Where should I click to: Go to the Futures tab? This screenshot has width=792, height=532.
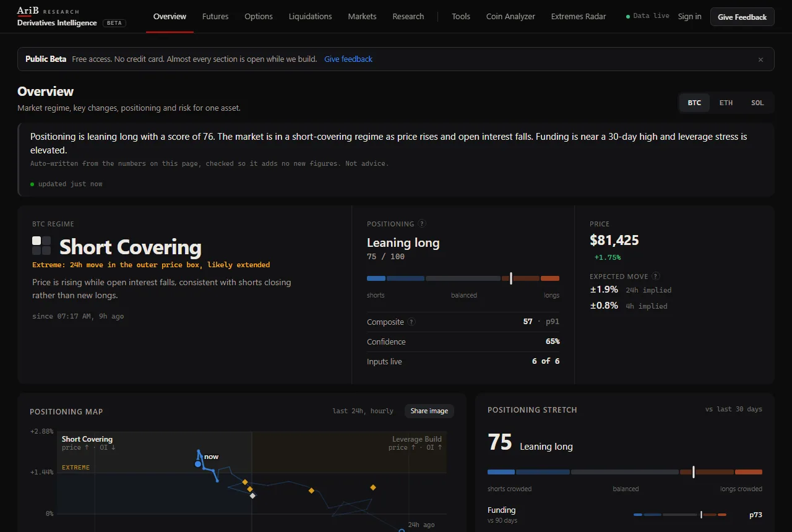coord(215,17)
